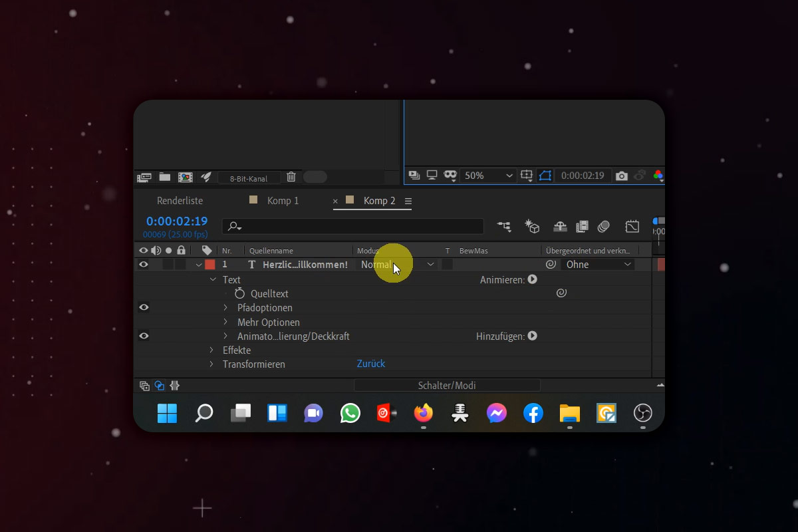Click the preview time 0:00:02:19 in viewer
Screen dimensions: 798x532
[583, 176]
